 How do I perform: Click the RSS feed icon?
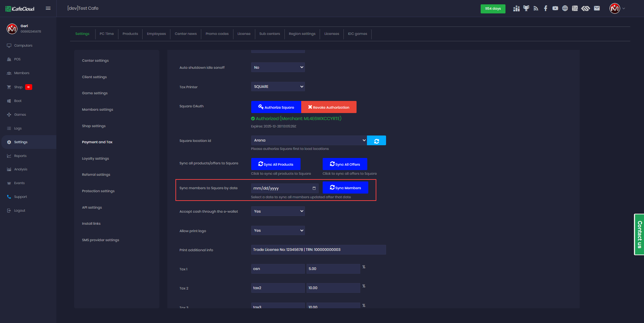tap(536, 8)
